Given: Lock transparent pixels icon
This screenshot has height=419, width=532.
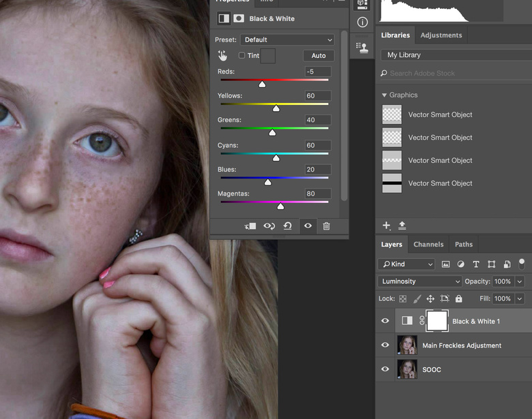Looking at the screenshot, I should click(402, 298).
